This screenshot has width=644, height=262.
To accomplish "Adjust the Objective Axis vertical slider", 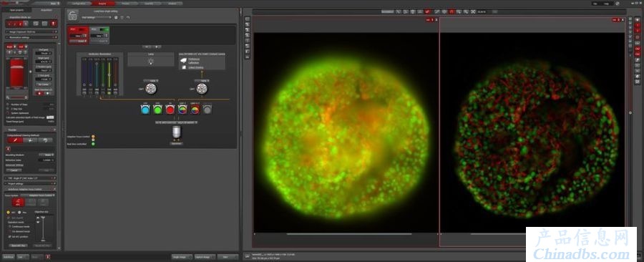I will [43, 229].
